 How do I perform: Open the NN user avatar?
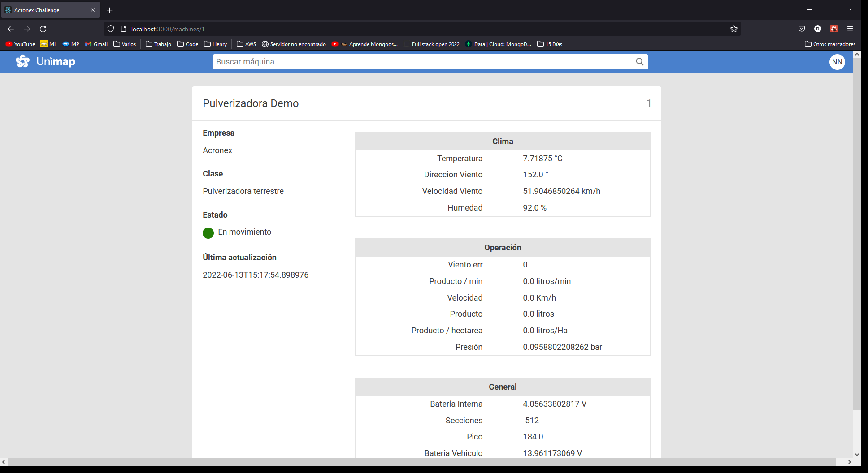[x=837, y=62]
